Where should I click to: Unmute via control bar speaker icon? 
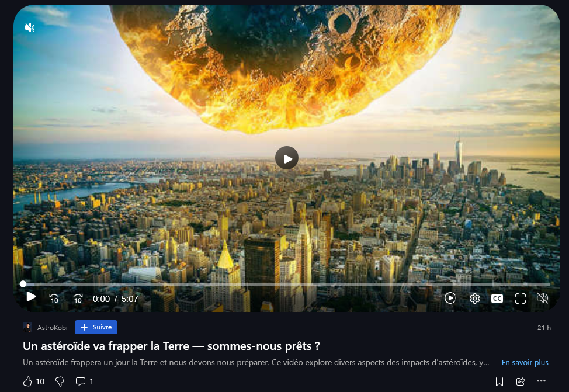[542, 298]
